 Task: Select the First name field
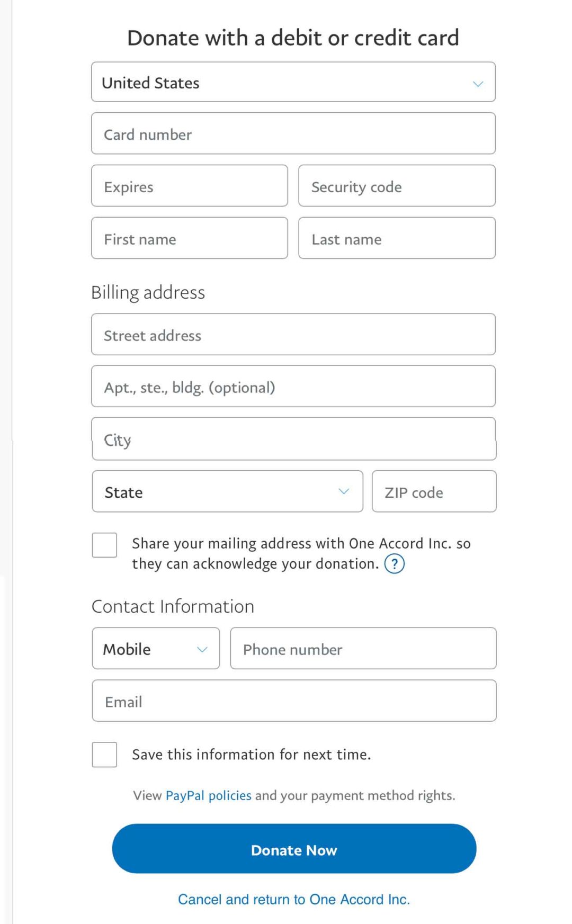click(x=190, y=238)
